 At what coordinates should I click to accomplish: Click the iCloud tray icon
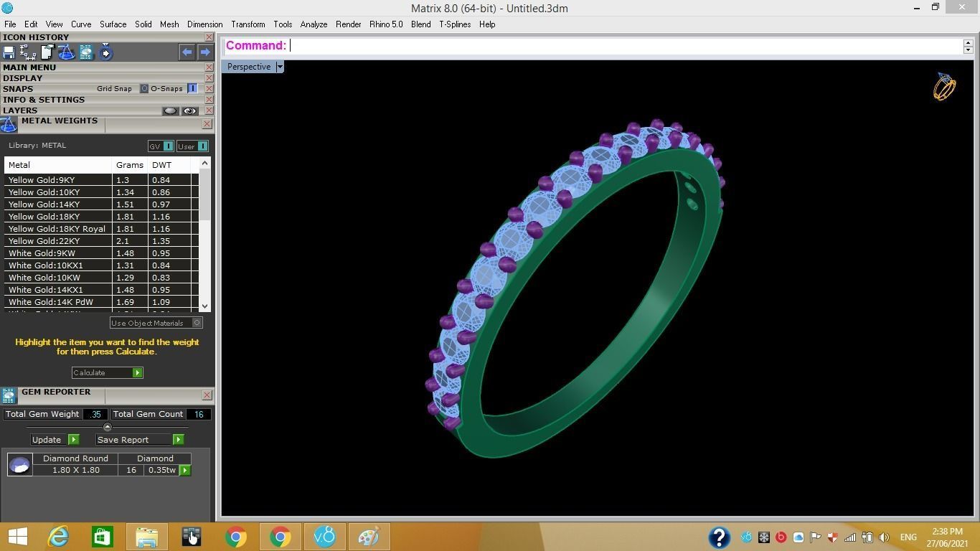click(798, 537)
